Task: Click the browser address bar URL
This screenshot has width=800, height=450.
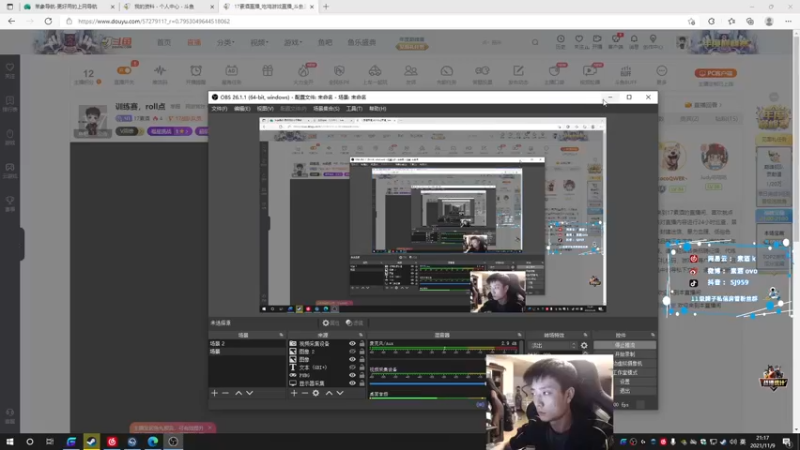Action: (154, 21)
